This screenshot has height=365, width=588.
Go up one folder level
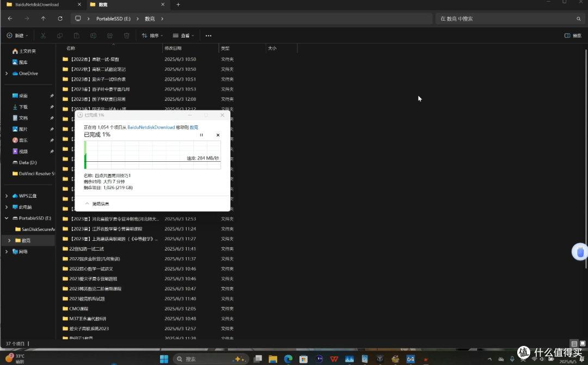point(43,19)
